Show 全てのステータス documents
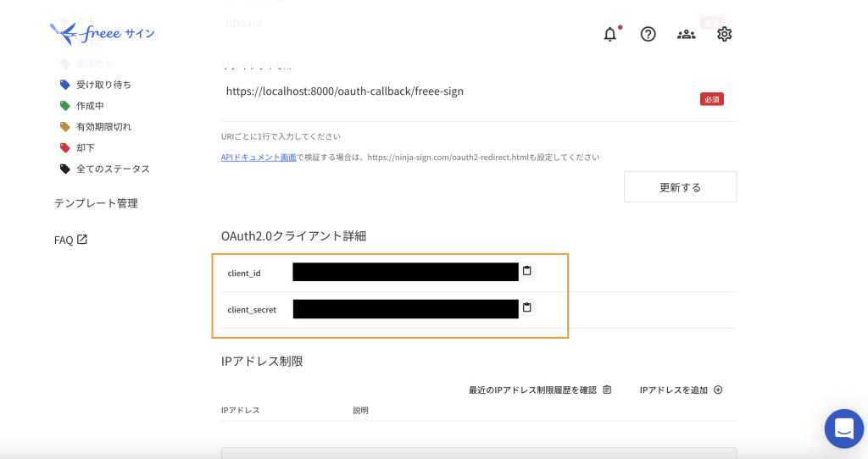 point(113,169)
